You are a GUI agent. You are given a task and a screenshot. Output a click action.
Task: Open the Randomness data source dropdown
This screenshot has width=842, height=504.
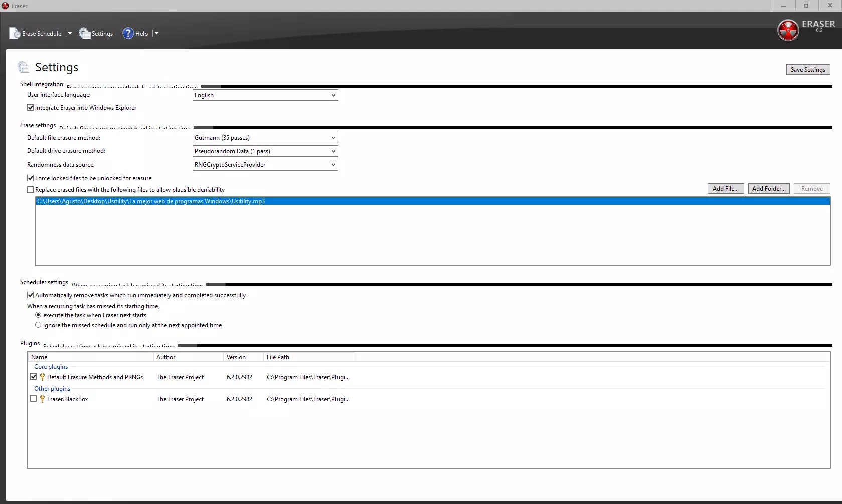pyautogui.click(x=265, y=165)
